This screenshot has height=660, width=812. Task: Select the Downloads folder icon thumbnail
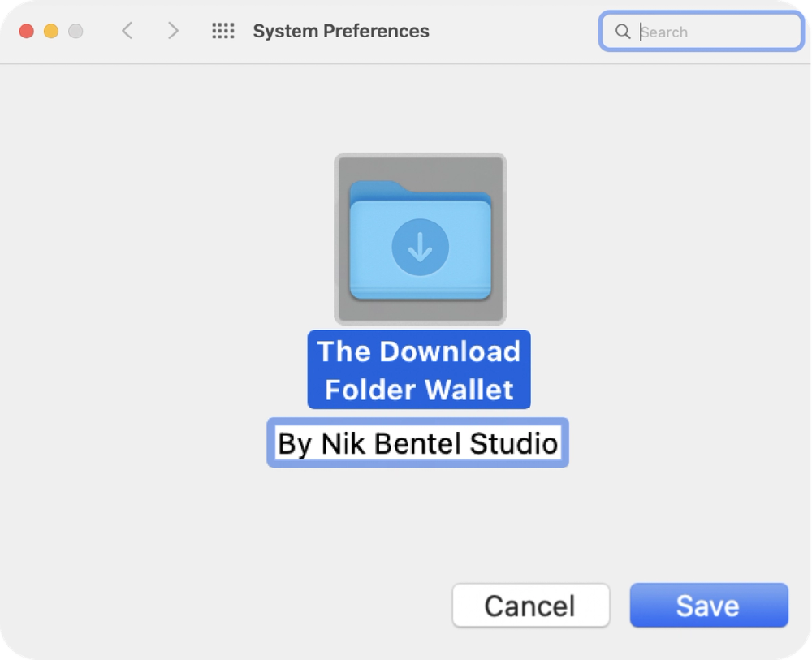tap(420, 239)
